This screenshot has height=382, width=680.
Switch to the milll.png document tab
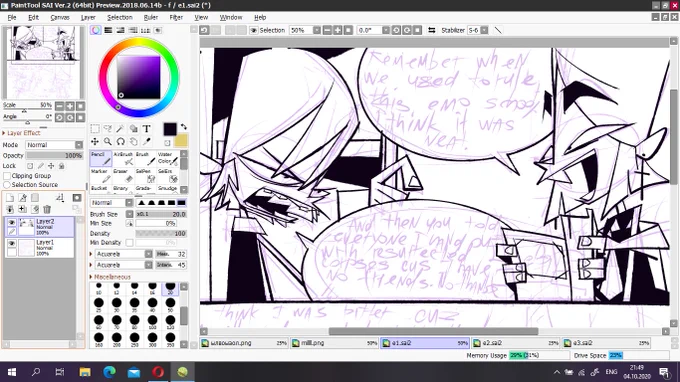(x=334, y=343)
